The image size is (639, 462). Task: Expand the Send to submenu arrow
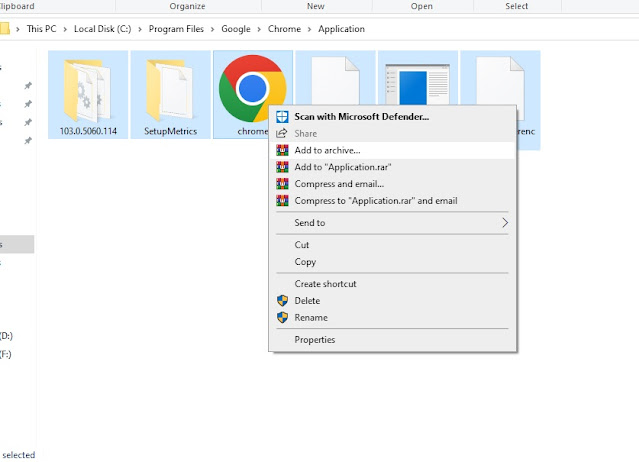click(x=505, y=223)
